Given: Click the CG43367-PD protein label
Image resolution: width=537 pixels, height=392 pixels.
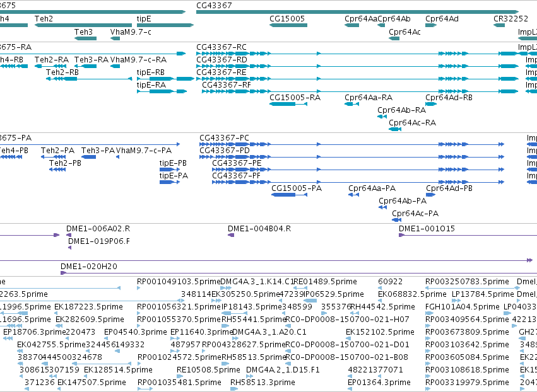Looking at the screenshot, I should [x=225, y=151].
